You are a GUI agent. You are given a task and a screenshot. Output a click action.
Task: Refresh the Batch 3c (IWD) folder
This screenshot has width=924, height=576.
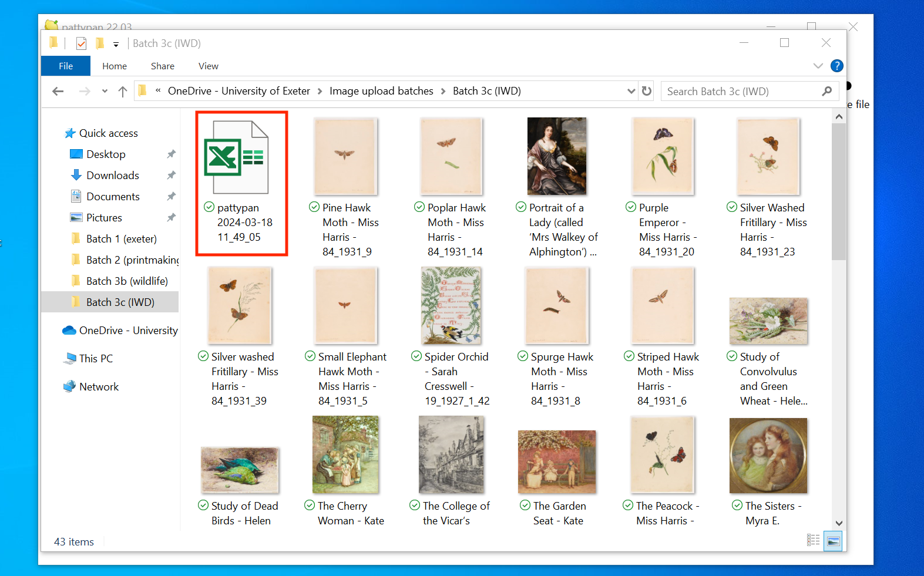647,91
